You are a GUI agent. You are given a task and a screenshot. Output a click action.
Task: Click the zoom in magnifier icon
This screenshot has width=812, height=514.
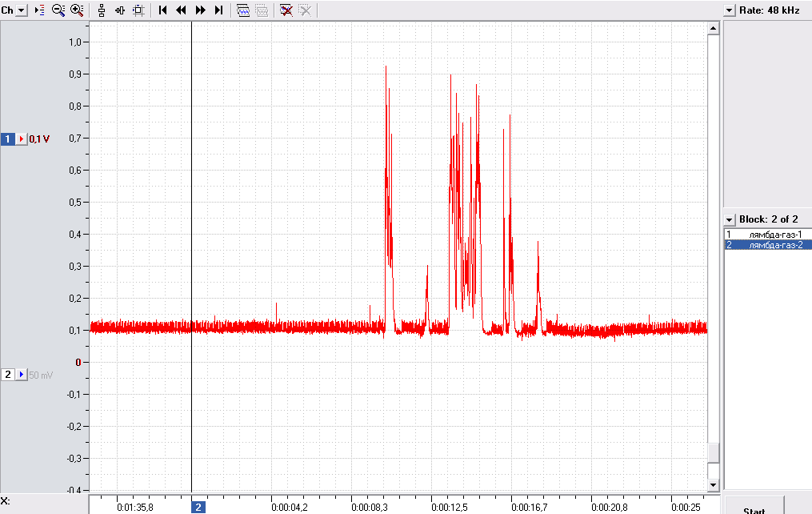77,10
